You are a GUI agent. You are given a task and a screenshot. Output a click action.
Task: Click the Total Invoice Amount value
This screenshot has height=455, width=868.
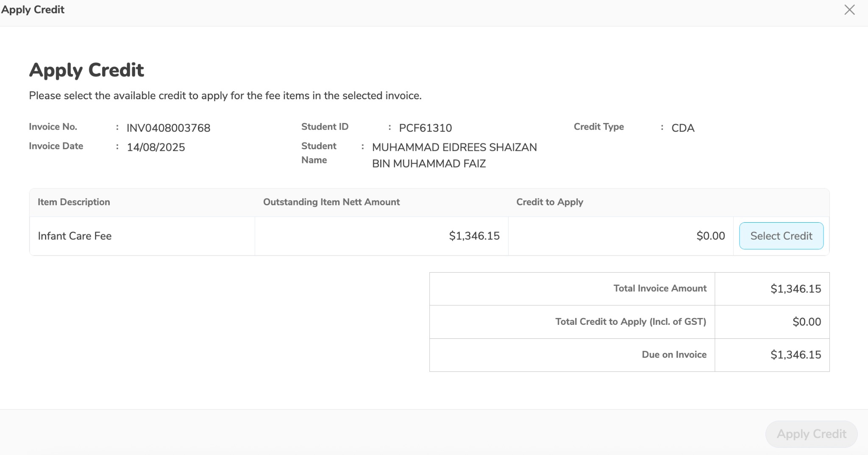[796, 289]
